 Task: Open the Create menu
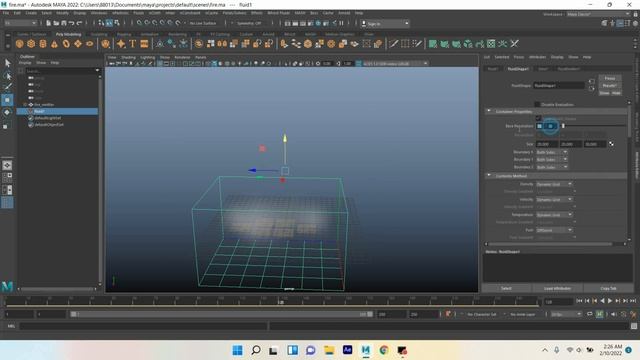31,13
